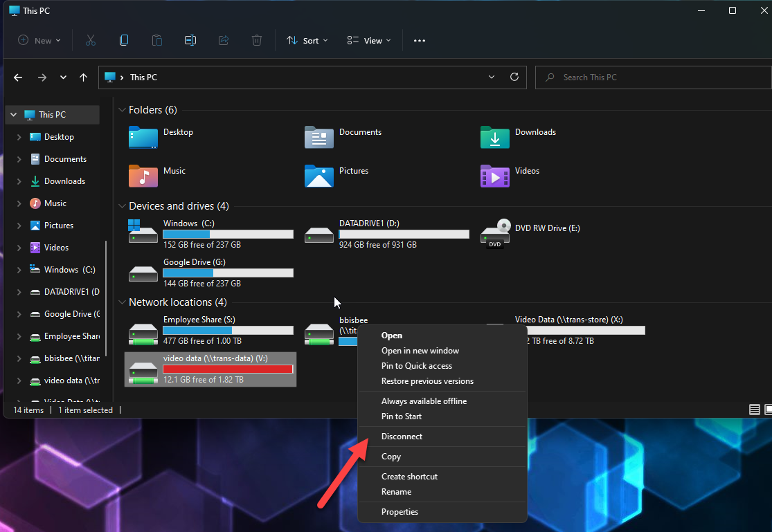The height and width of the screenshot is (532, 772).
Task: Open the See more ellipsis menu
Action: pyautogui.click(x=419, y=40)
